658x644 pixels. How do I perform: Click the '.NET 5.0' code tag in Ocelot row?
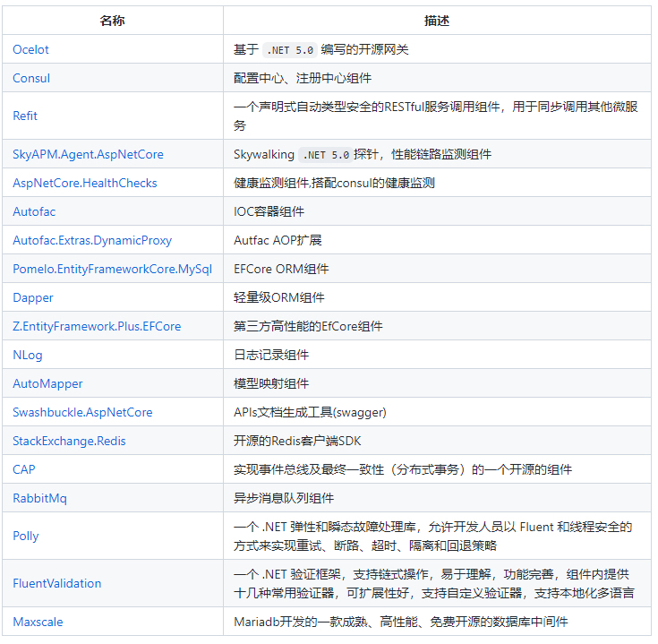pos(290,50)
